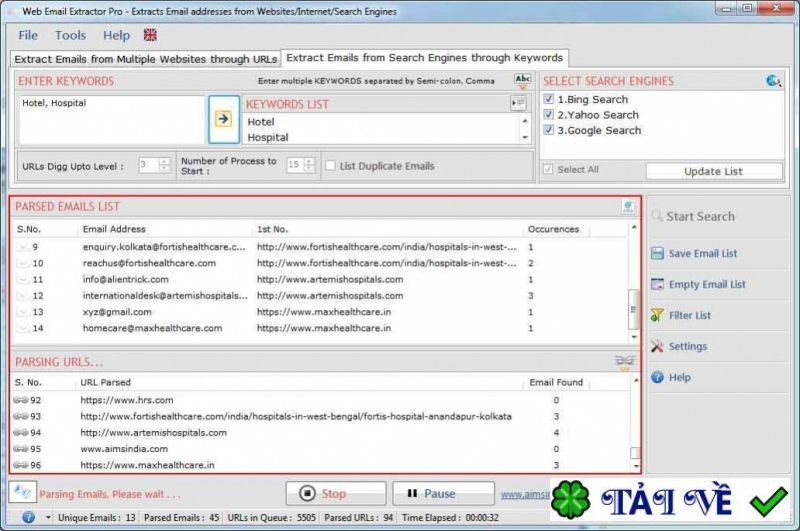Click the Email Found column header
The height and width of the screenshot is (531, 800).
556,382
